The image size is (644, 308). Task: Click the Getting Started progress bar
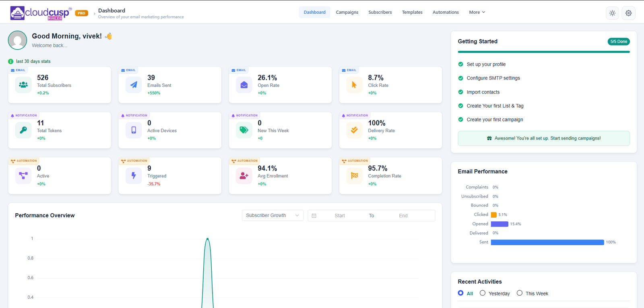pyautogui.click(x=544, y=52)
